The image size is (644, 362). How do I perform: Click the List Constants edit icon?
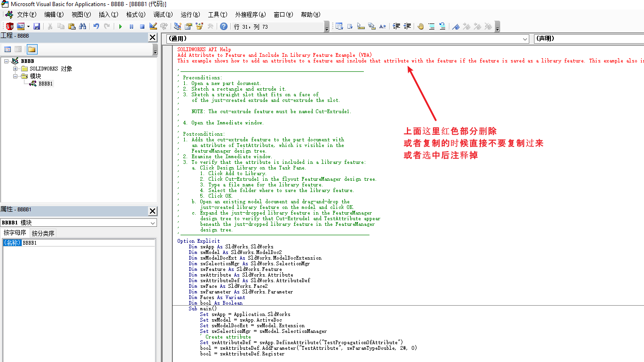tap(350, 26)
